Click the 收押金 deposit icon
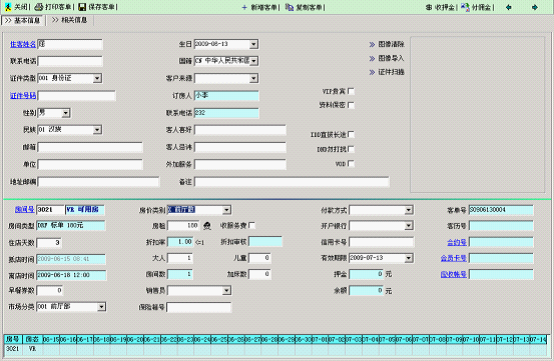The height and width of the screenshot is (361, 554). click(x=429, y=7)
